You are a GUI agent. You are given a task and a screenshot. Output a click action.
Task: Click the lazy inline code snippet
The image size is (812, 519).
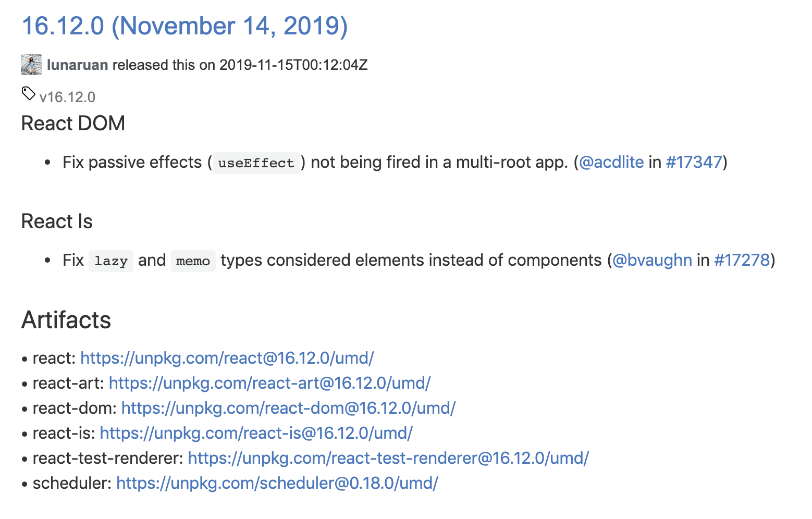pyautogui.click(x=111, y=261)
